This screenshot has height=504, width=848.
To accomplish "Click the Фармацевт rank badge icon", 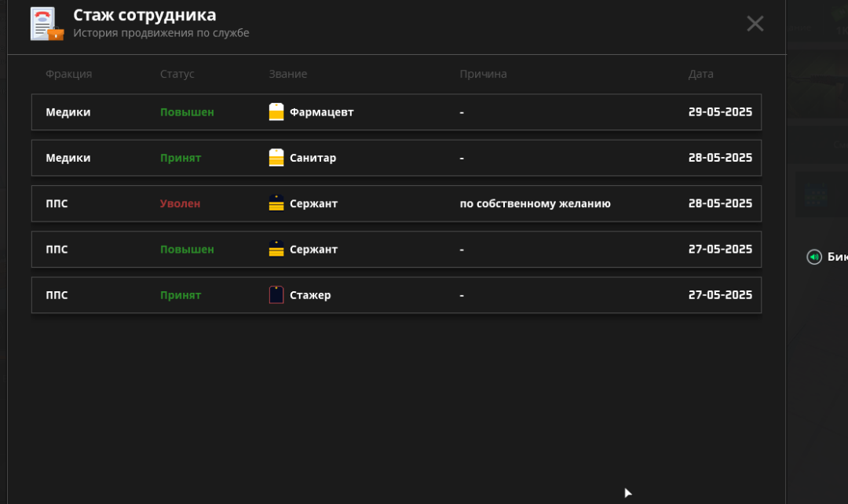I will [276, 112].
